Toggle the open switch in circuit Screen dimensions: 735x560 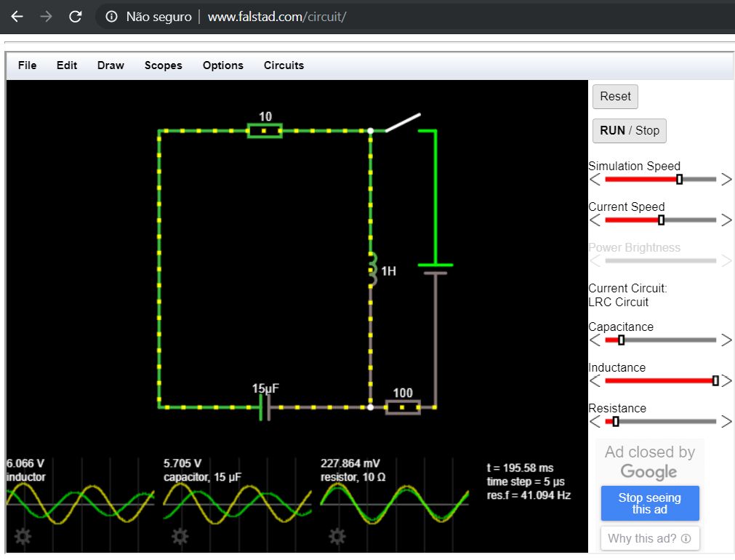pos(402,123)
